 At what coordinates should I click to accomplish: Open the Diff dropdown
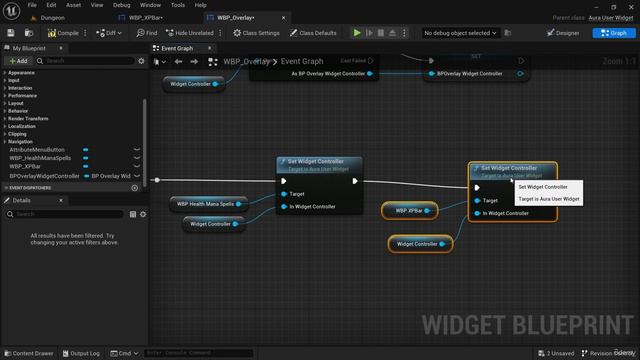pos(109,33)
